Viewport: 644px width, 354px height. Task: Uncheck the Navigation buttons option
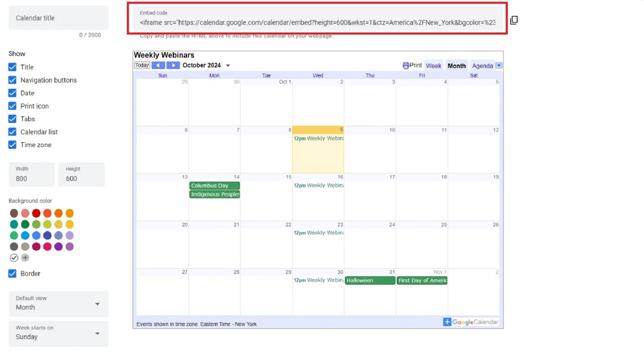[x=12, y=80]
